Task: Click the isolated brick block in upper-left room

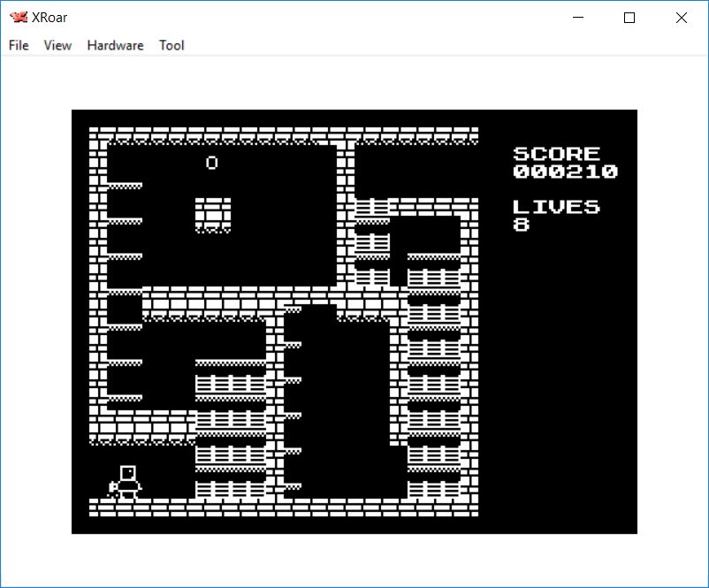Action: pos(213,213)
